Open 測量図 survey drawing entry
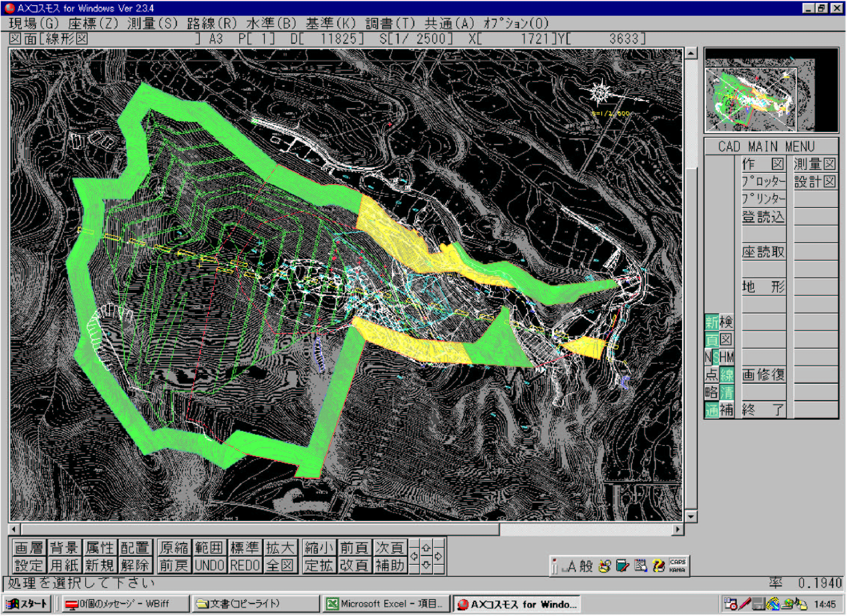The image size is (847, 616). point(815,164)
